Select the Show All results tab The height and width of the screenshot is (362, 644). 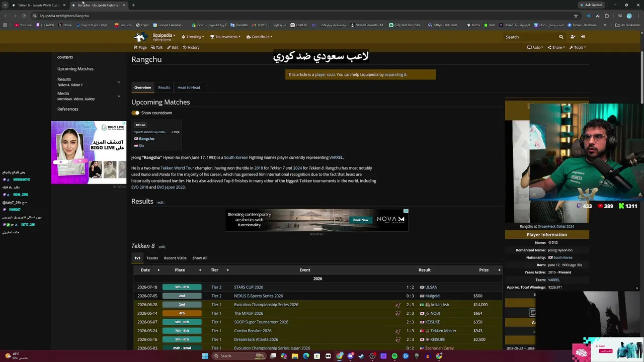[x=200, y=258]
